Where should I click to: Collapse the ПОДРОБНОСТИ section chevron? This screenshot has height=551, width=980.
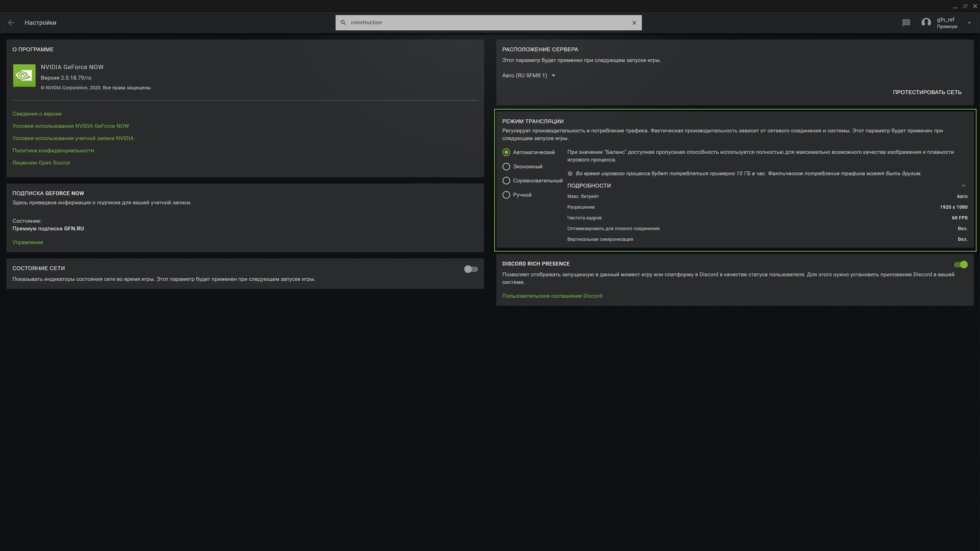[964, 186]
